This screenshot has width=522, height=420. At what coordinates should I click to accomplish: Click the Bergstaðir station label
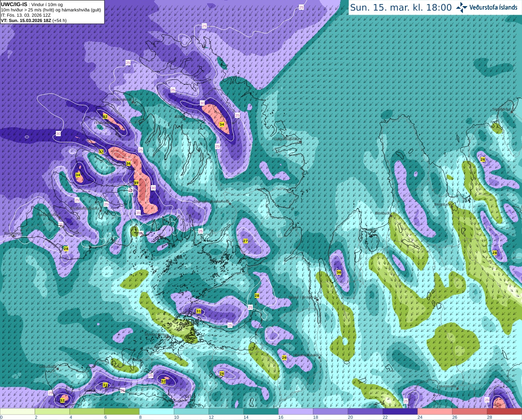pyautogui.click(x=443, y=204)
